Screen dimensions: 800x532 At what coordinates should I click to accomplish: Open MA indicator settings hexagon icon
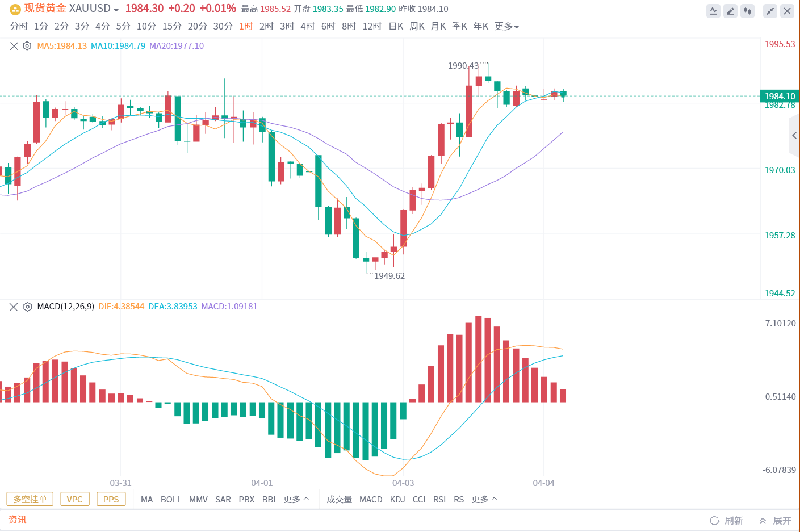pyautogui.click(x=27, y=46)
